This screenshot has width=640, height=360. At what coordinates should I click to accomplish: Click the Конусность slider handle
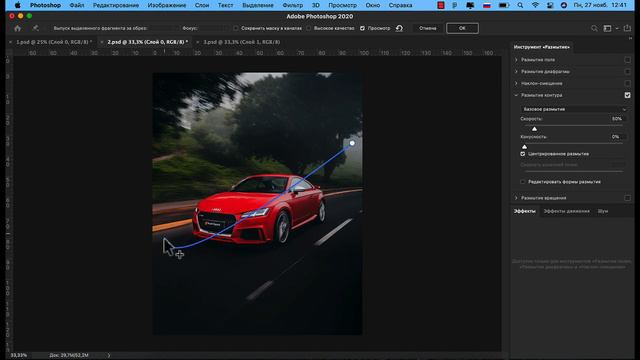click(524, 147)
